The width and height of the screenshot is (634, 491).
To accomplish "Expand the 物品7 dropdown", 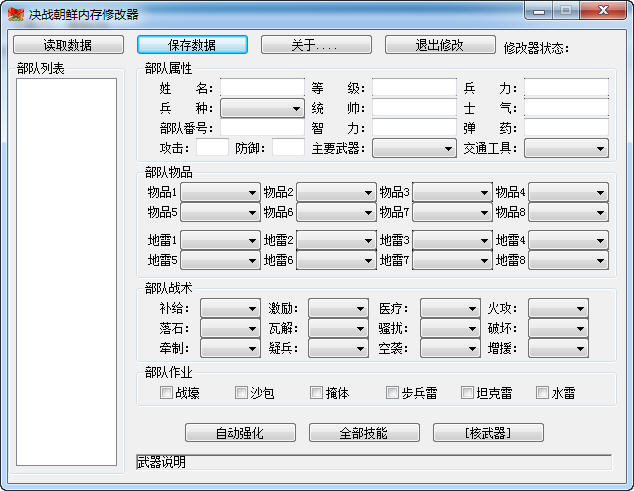I will coord(452,212).
